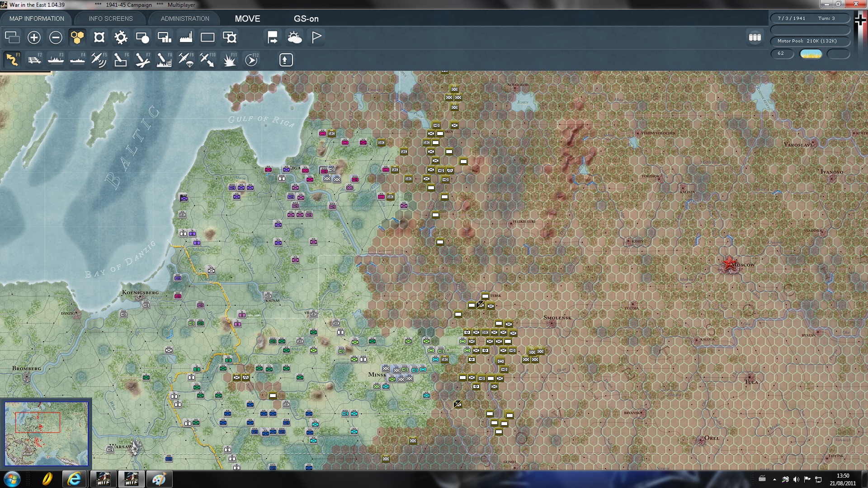Select Bomb airfield mode (F7)
The height and width of the screenshot is (488, 868).
coord(142,60)
